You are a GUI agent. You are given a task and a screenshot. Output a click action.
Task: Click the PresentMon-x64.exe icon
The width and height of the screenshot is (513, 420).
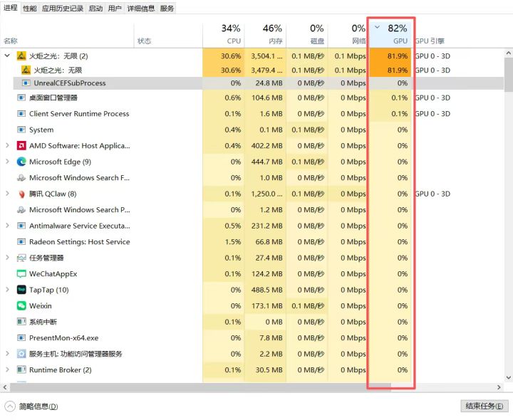tap(21, 337)
